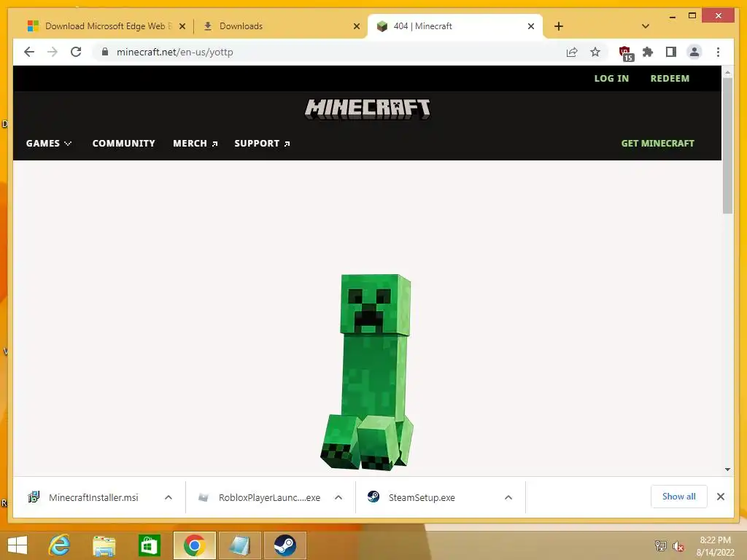The image size is (747, 560).
Task: Open SteamSetup.exe download
Action: tap(411, 497)
